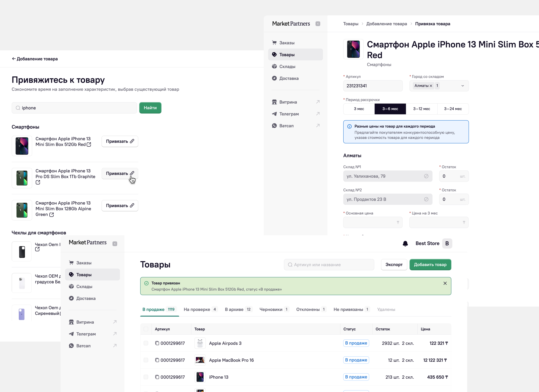Viewport: 539px width, 392px height.
Task: Tick the select-all checkbox in table header
Action: (x=146, y=329)
